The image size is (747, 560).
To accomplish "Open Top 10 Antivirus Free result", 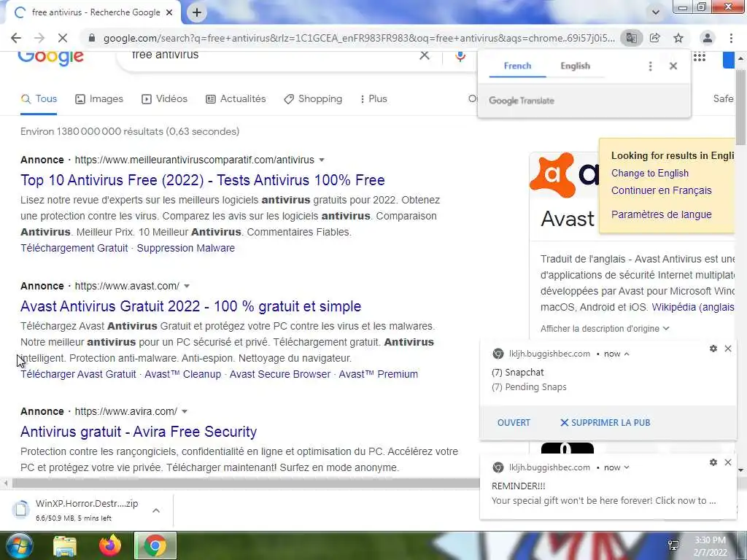I will coord(203,180).
